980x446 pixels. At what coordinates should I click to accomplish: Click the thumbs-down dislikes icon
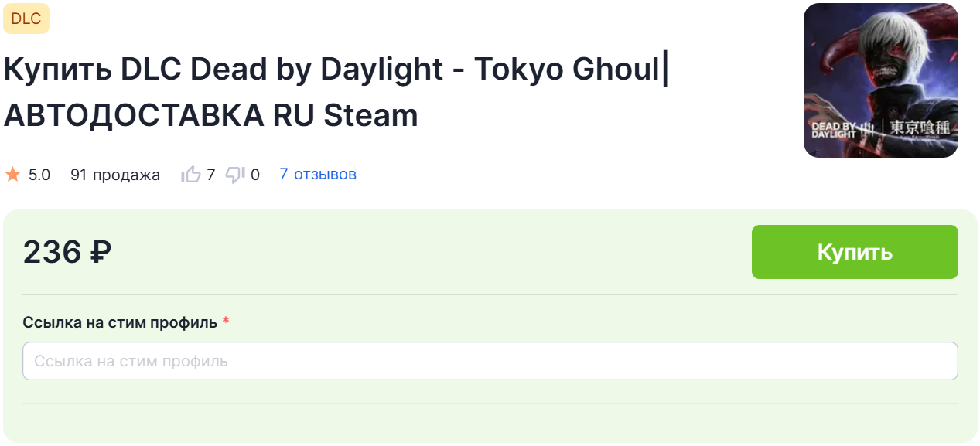click(x=235, y=175)
